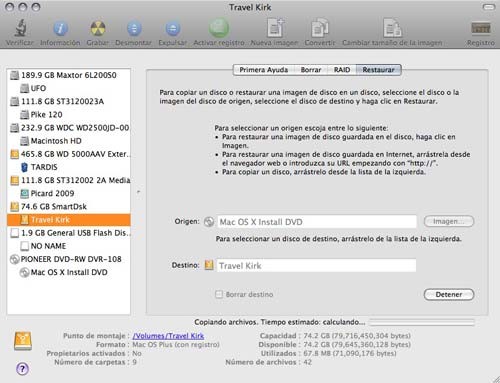This screenshot has height=383, width=500.
Task: Click the Detener button
Action: (x=449, y=295)
